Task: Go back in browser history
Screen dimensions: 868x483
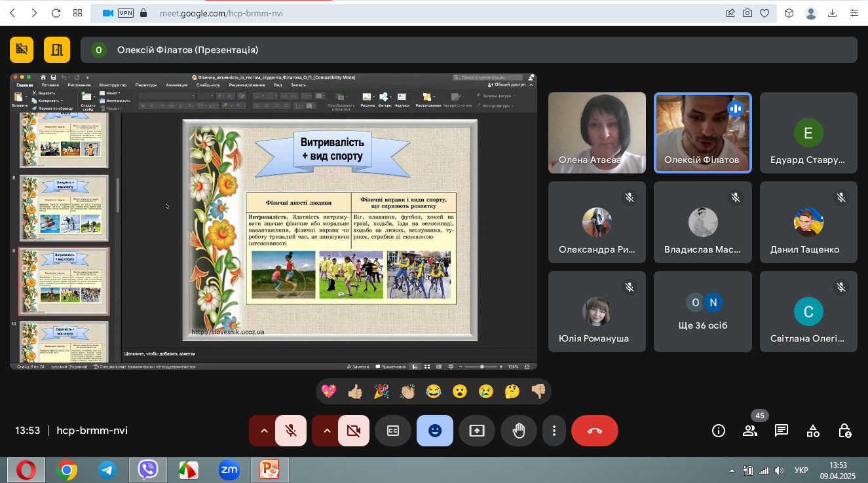Action: 14,12
